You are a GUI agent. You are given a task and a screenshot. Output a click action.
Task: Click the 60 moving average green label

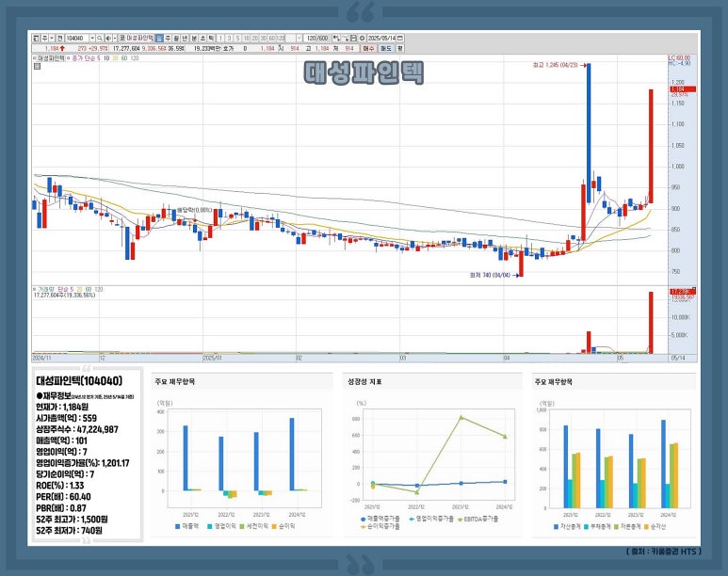tap(124, 58)
